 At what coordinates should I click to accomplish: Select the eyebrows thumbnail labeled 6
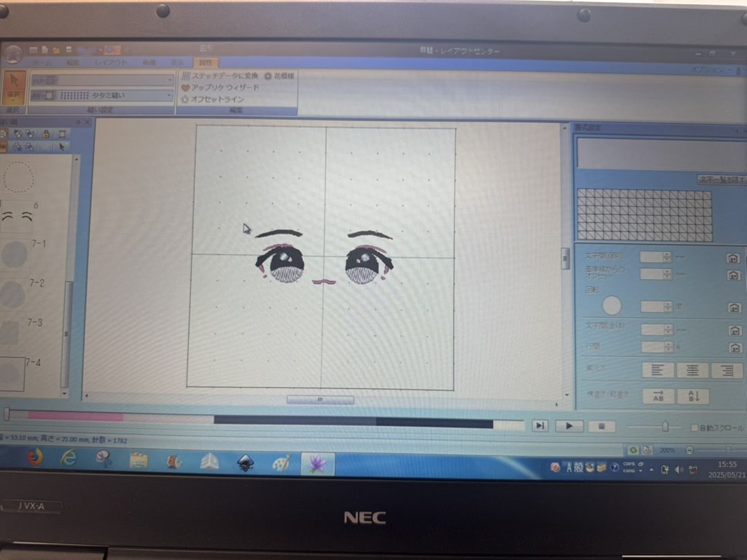point(17,216)
